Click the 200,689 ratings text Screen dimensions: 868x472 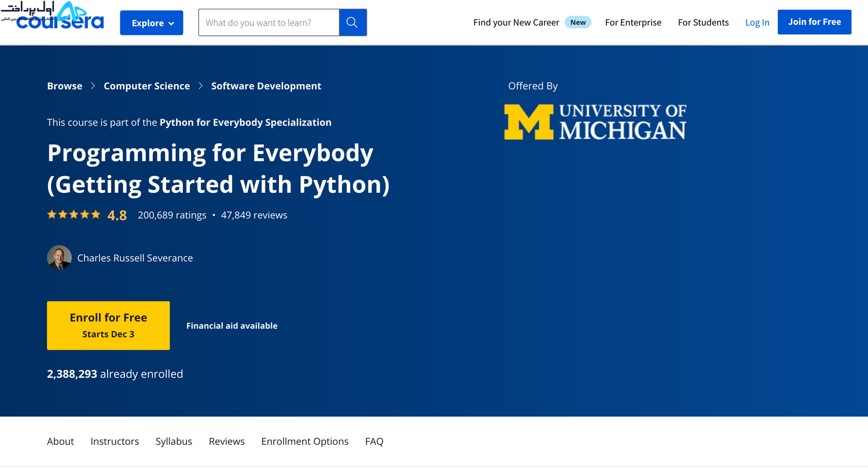172,215
